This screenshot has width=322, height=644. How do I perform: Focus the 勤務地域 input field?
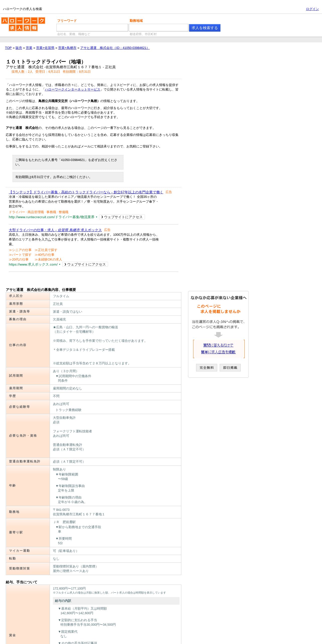[158, 28]
